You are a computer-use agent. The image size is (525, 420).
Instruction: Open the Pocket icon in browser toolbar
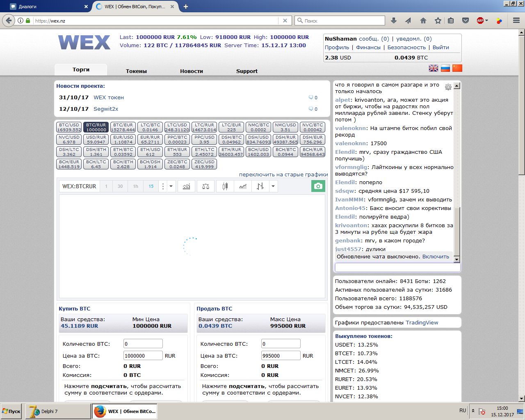tap(466, 21)
